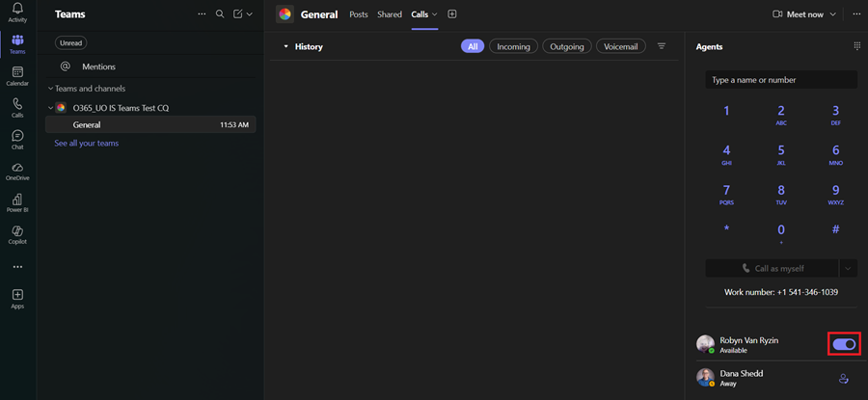This screenshot has height=400, width=868.
Task: Open Teams in the left rail
Action: coord(17,44)
